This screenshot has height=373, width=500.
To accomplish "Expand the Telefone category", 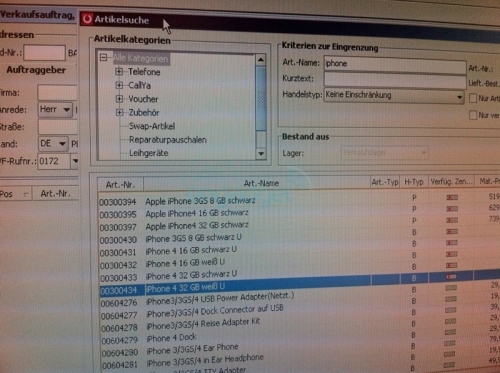I will tap(119, 72).
